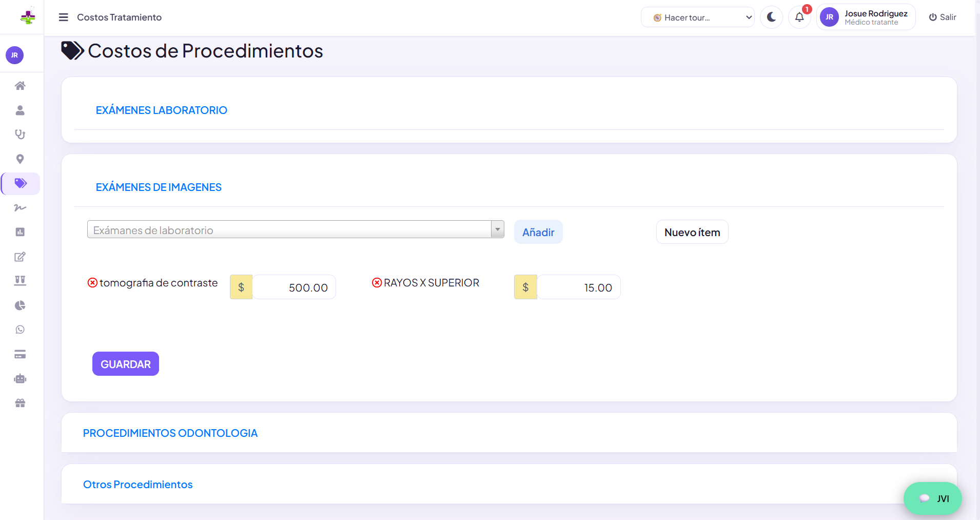Screen dimensions: 980x520
Task: Open the test tubes sidebar icon
Action: tap(20, 281)
